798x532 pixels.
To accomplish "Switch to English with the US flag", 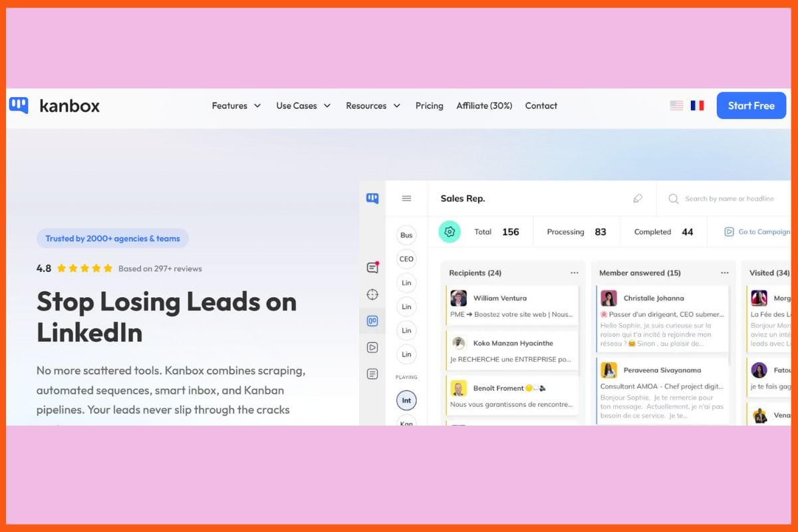I will point(676,105).
